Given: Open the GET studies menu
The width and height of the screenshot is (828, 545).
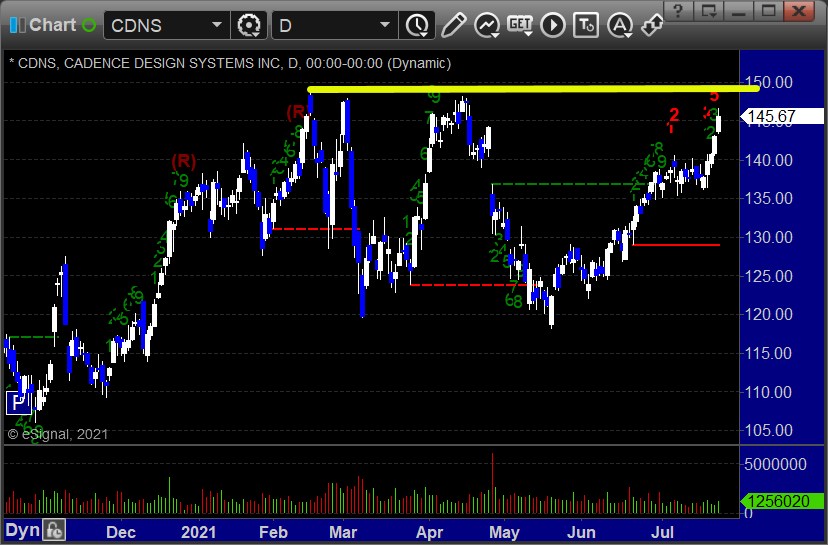Looking at the screenshot, I should pyautogui.click(x=520, y=25).
